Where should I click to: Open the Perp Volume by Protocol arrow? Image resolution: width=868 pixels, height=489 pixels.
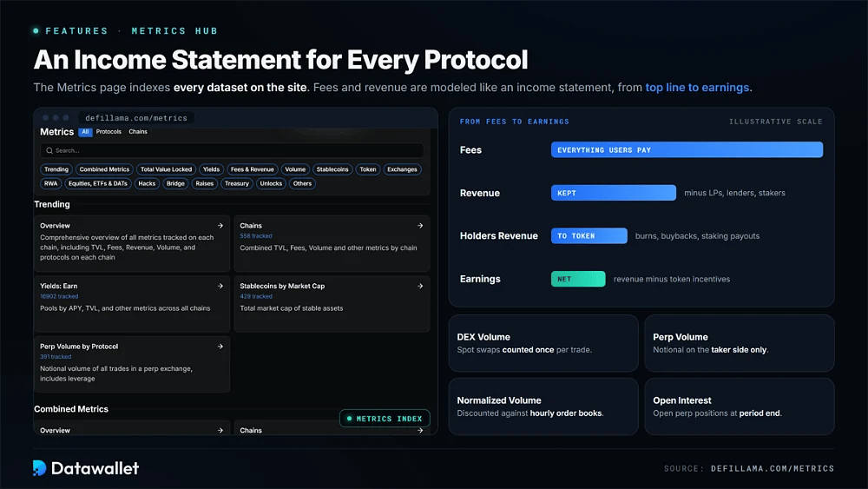[220, 346]
